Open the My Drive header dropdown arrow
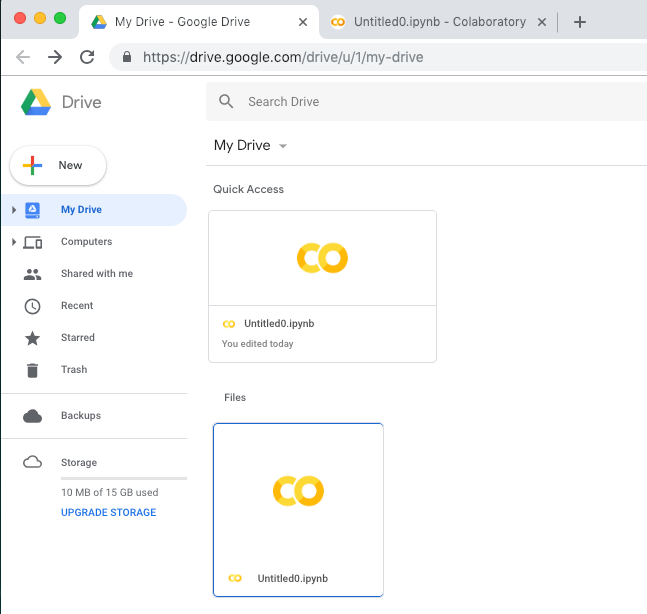Screen dimensions: 647x614 283,146
